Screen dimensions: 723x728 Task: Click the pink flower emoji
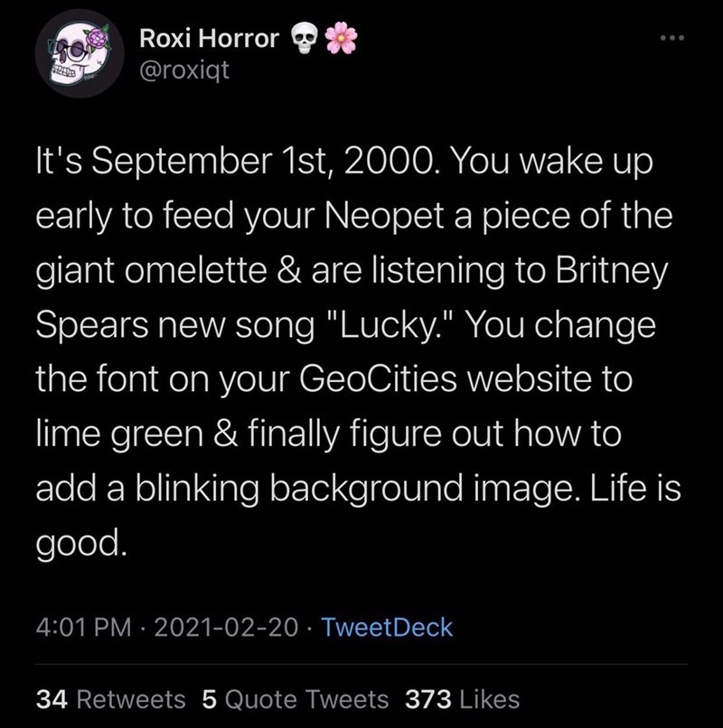343,39
